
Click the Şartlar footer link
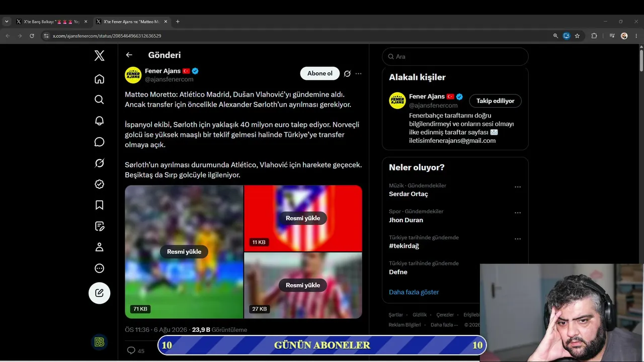click(x=396, y=315)
